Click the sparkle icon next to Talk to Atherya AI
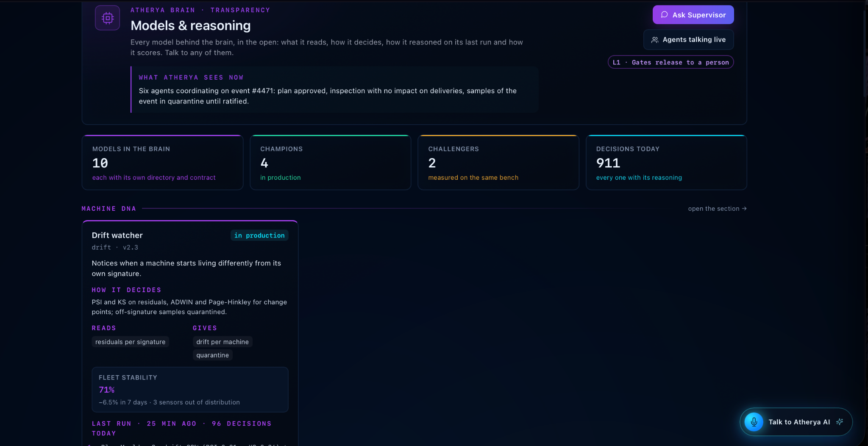 pos(840,422)
